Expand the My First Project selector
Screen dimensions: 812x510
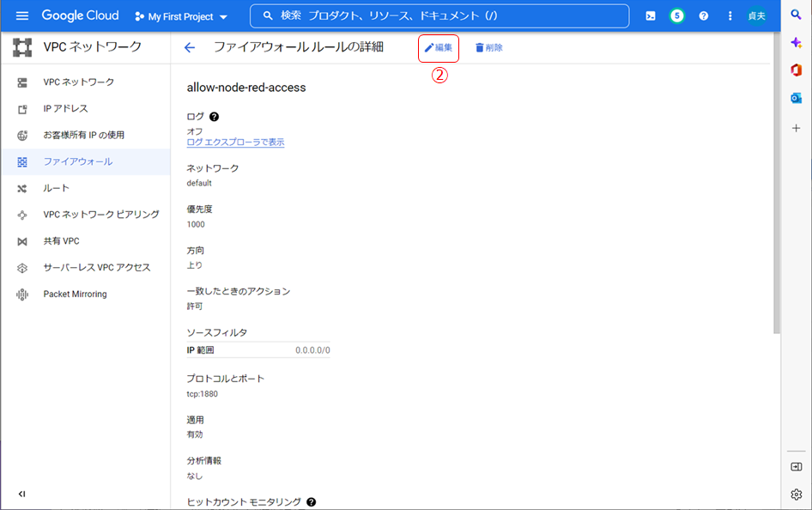[181, 16]
